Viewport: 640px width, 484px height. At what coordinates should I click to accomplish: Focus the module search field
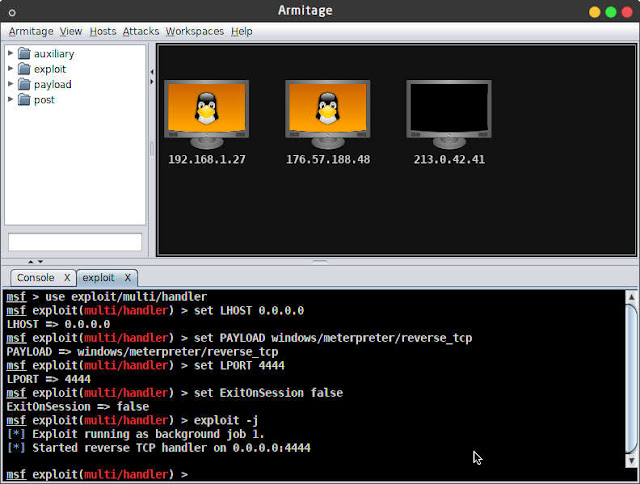click(x=75, y=242)
